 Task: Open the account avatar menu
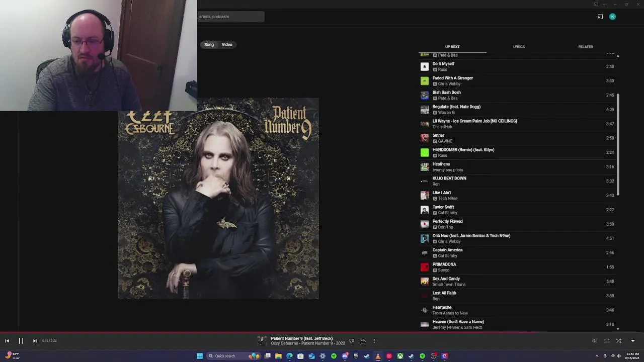[612, 17]
